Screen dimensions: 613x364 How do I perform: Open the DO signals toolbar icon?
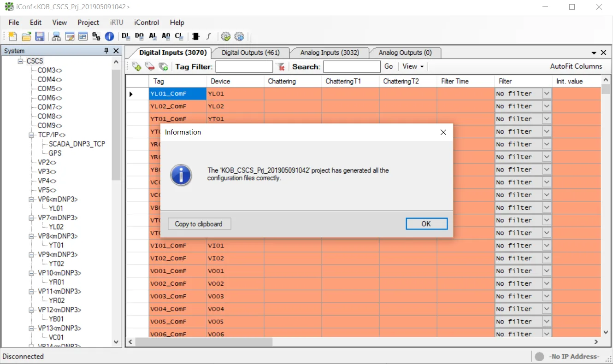[139, 36]
